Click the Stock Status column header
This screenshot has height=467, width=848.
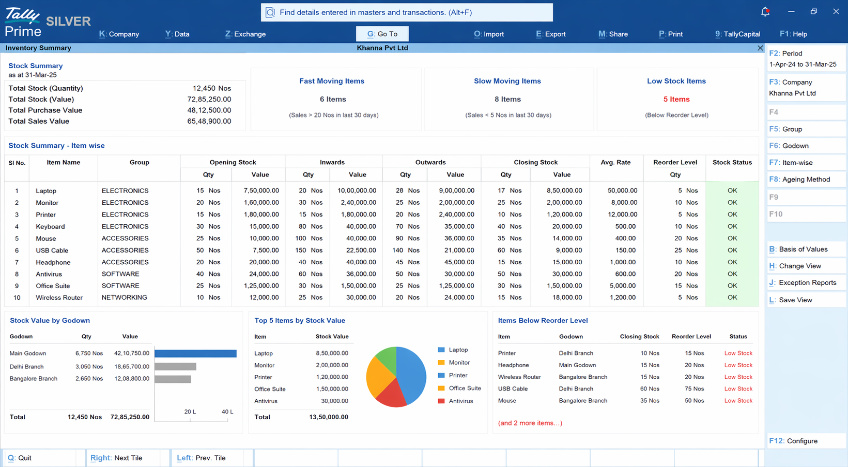732,163
